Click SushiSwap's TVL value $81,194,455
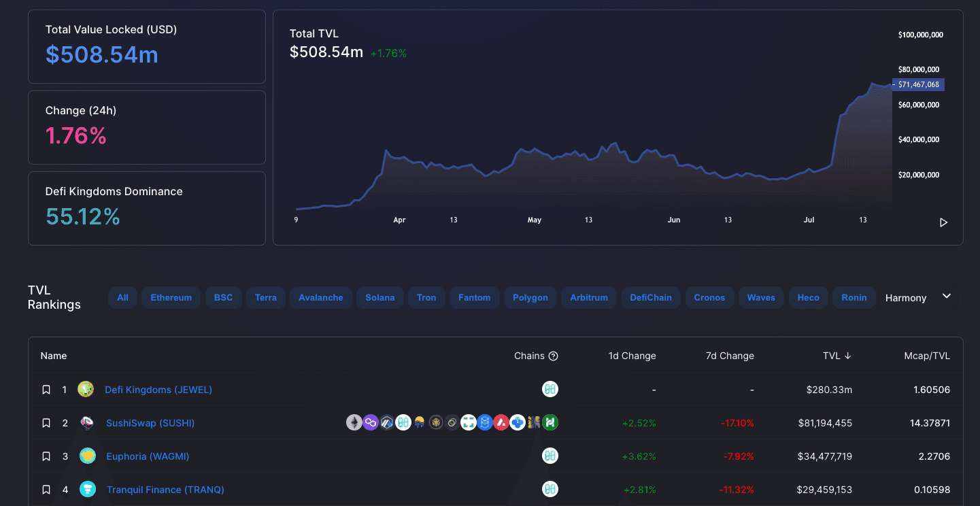The height and width of the screenshot is (506, 980). pos(825,423)
